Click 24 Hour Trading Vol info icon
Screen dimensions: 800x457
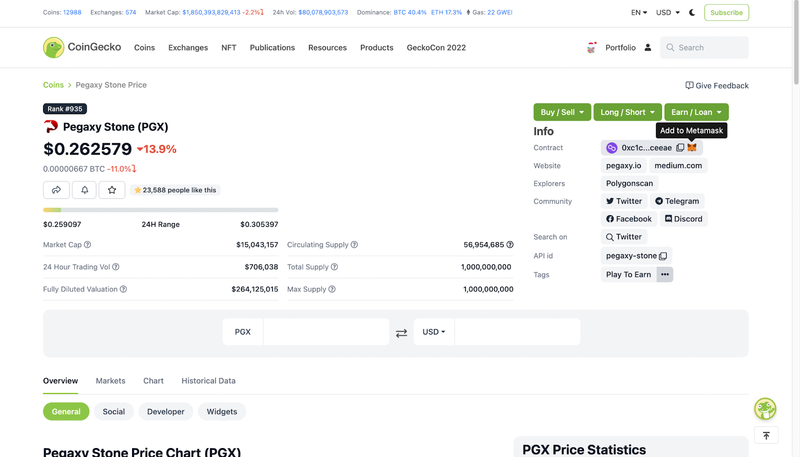[x=116, y=267]
